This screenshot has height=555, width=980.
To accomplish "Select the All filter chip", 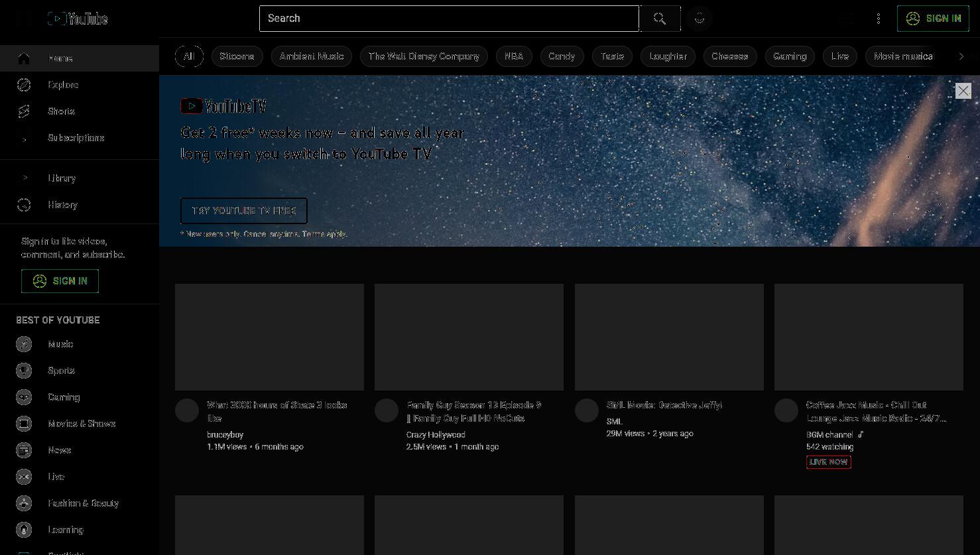I will 189,56.
